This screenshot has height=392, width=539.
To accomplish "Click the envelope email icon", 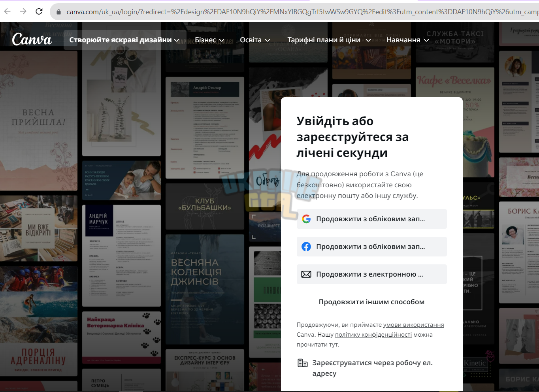I will 306,274.
